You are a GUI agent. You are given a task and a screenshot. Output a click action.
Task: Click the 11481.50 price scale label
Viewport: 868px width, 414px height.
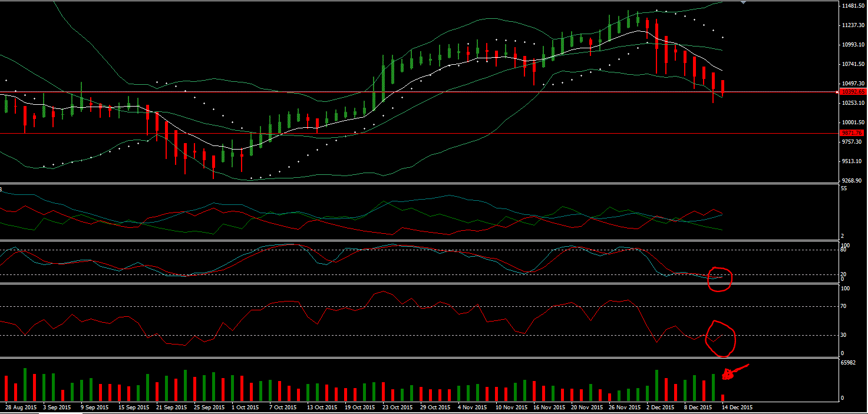click(x=852, y=6)
